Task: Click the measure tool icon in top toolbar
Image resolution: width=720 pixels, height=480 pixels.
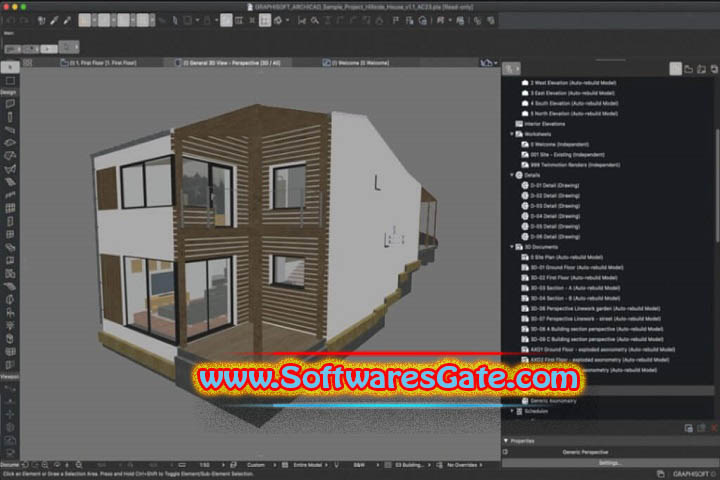Action: click(302, 20)
